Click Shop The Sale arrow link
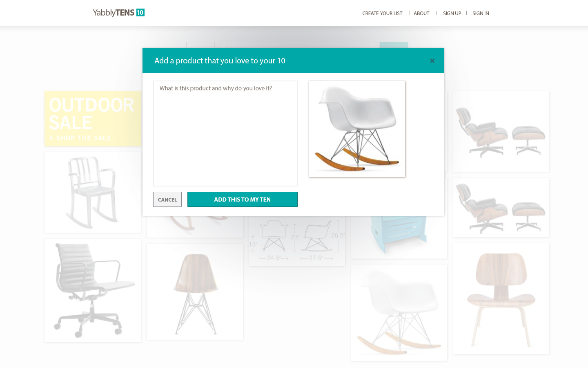Screen dimensions: 588x368 pos(80,138)
